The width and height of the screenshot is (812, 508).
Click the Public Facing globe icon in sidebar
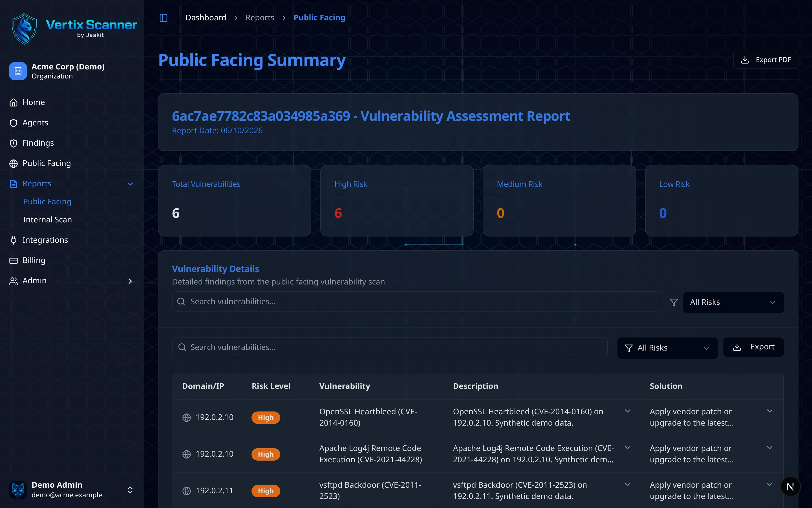pos(14,164)
